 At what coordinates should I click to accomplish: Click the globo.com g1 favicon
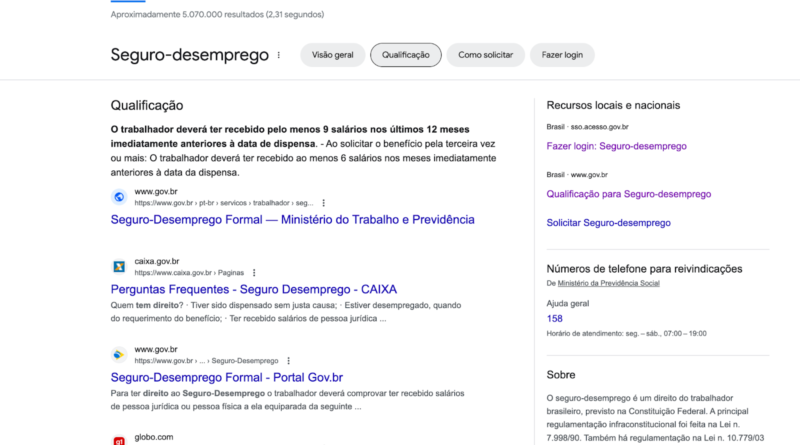119,440
